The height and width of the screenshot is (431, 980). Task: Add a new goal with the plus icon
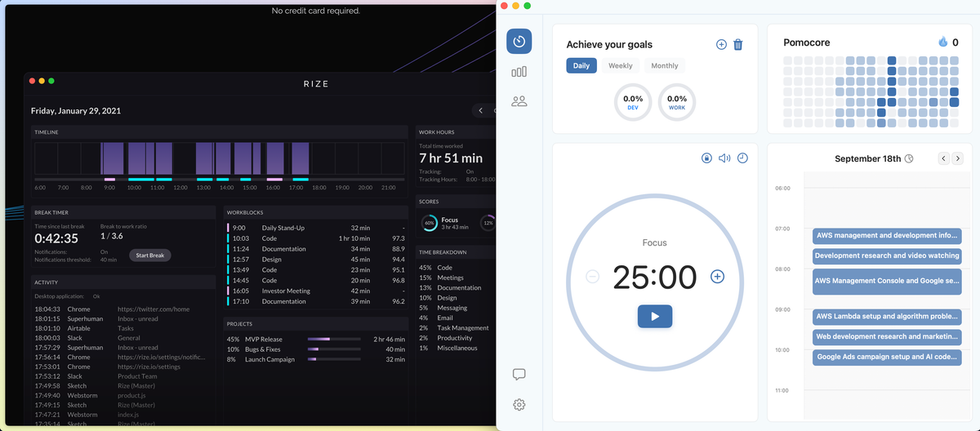pyautogui.click(x=721, y=45)
